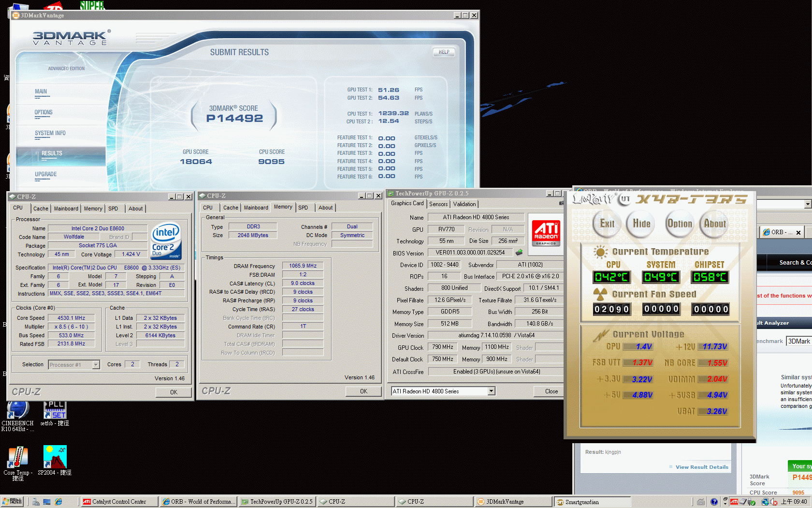Click OK in the left CPU-Z window
Screen dimensions: 812x508
174,392
